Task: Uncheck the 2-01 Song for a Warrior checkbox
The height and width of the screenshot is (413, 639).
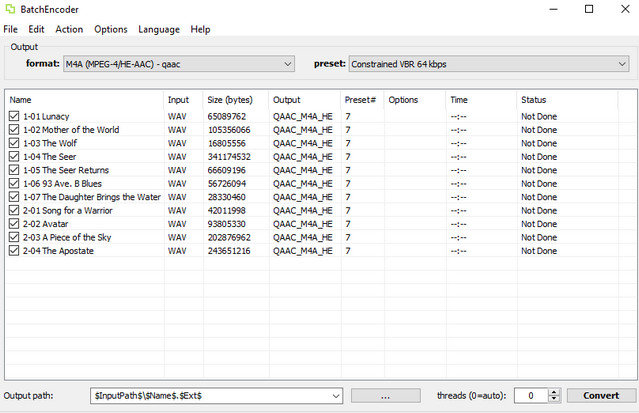Action: (14, 210)
